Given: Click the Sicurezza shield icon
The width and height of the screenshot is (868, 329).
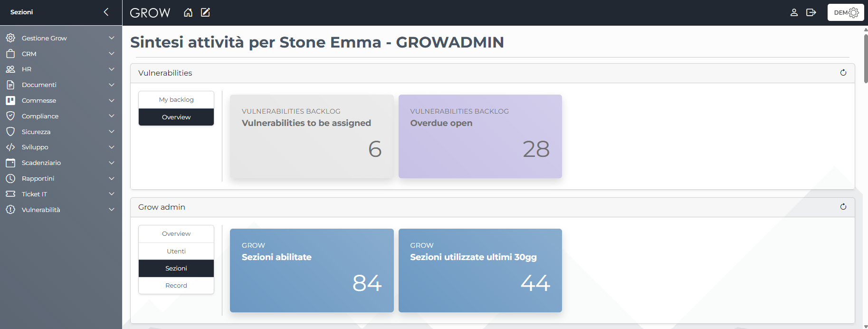Looking at the screenshot, I should (x=10, y=132).
